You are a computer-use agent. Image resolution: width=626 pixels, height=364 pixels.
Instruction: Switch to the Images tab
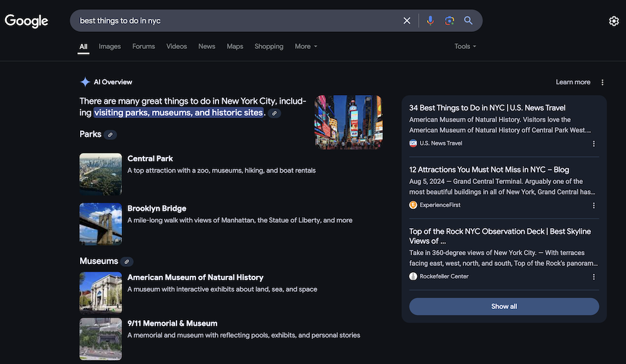110,46
